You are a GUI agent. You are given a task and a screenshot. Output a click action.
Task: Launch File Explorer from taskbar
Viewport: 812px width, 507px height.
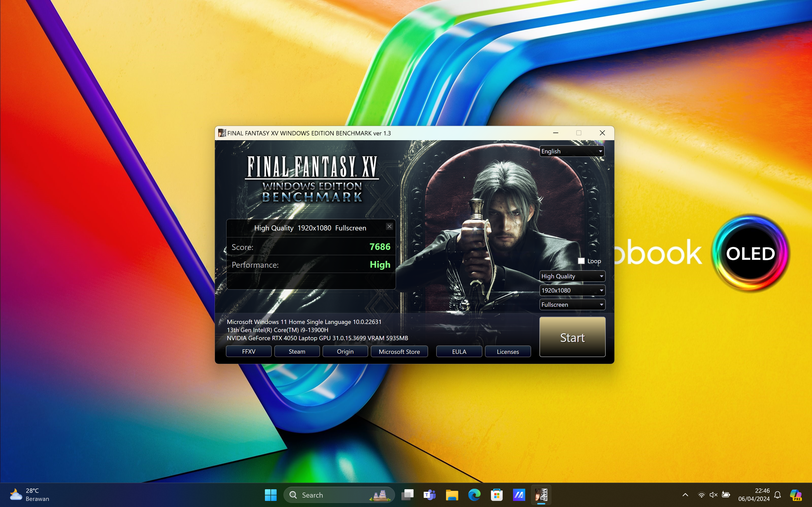click(452, 495)
